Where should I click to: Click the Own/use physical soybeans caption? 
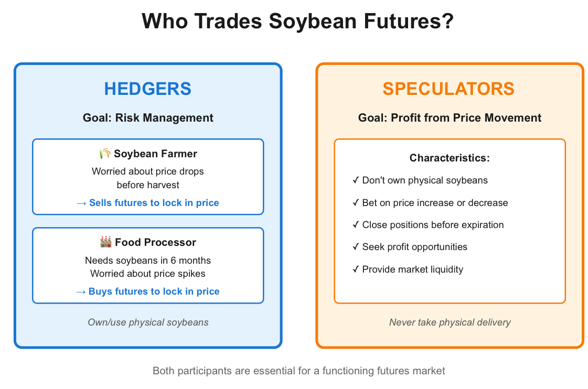[x=148, y=322]
